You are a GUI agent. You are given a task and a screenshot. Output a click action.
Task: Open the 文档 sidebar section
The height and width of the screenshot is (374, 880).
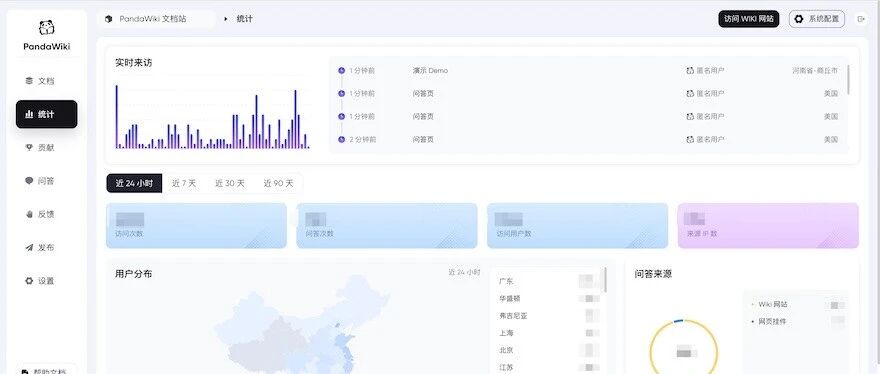click(x=47, y=81)
